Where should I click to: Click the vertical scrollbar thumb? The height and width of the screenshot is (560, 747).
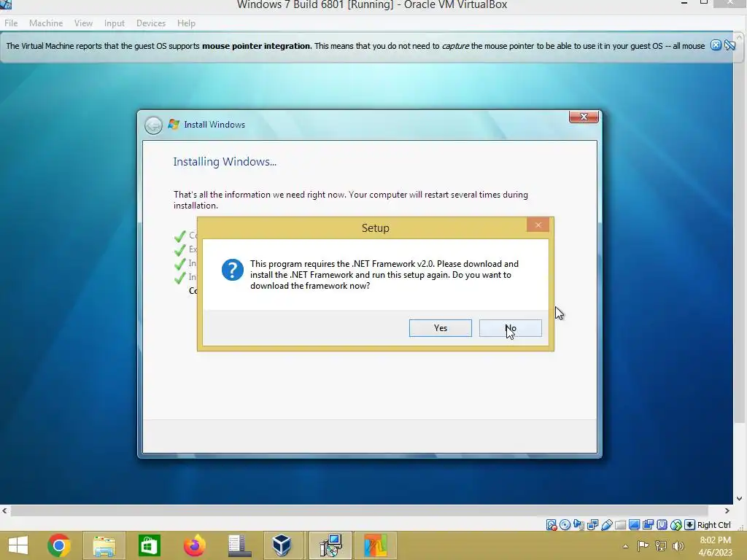(x=740, y=233)
